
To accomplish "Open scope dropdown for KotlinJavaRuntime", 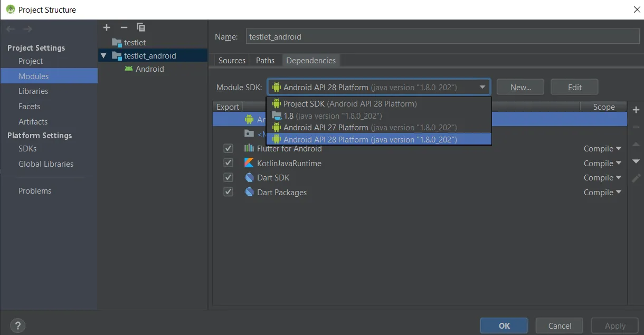I will click(602, 164).
